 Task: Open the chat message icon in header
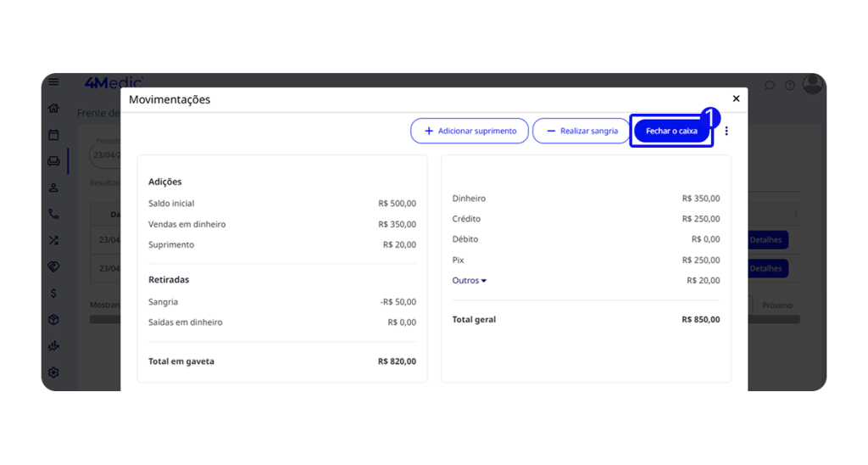pos(770,86)
